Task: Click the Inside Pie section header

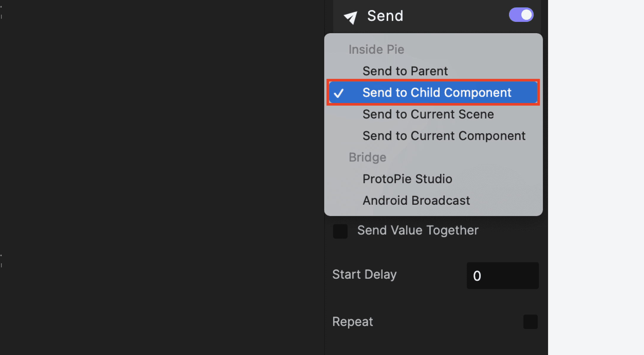Action: (x=376, y=49)
